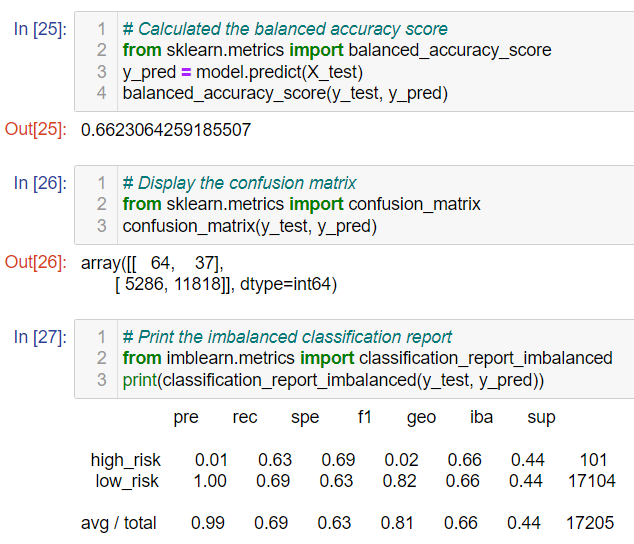Click the 'spe' column header

click(x=305, y=418)
